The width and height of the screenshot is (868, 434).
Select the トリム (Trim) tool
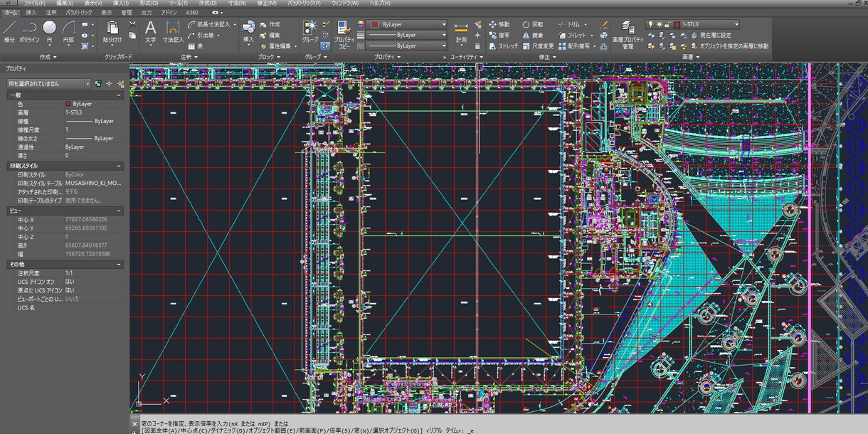click(x=568, y=24)
